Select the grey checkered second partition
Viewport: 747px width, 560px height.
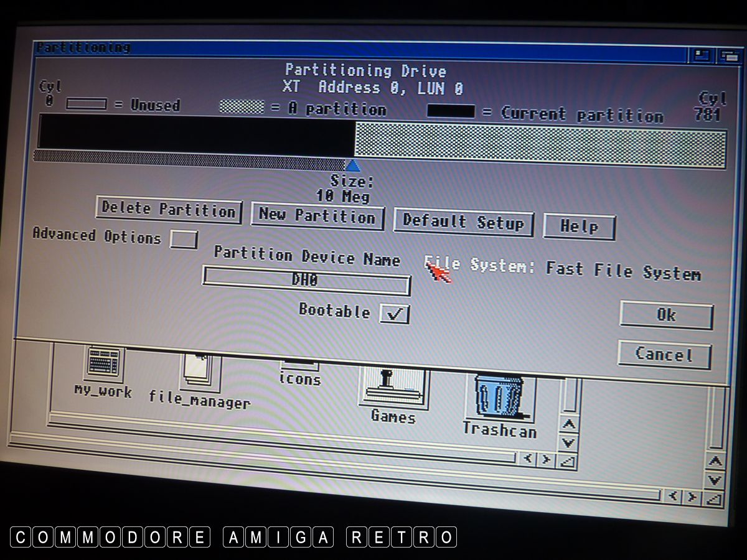(539, 144)
